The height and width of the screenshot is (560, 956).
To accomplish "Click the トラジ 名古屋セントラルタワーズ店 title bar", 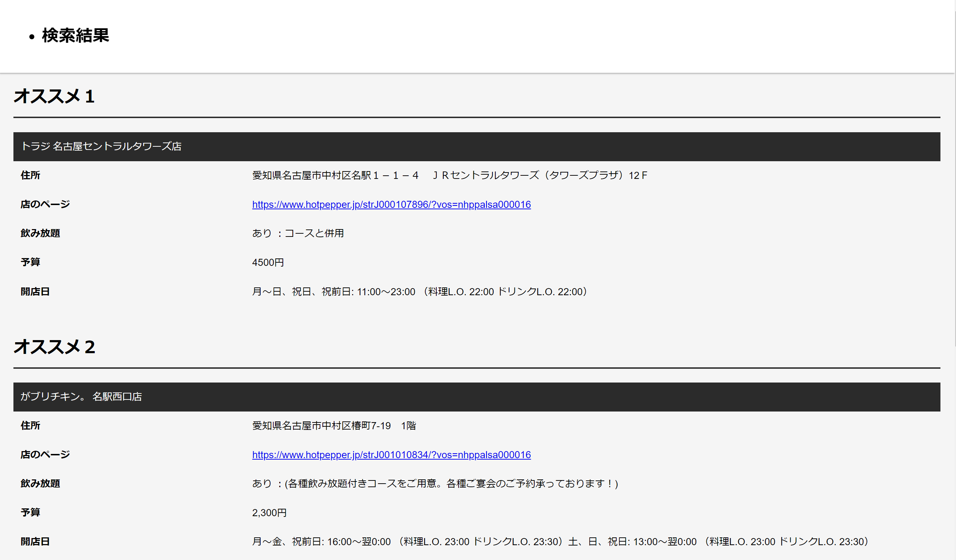I will click(102, 146).
